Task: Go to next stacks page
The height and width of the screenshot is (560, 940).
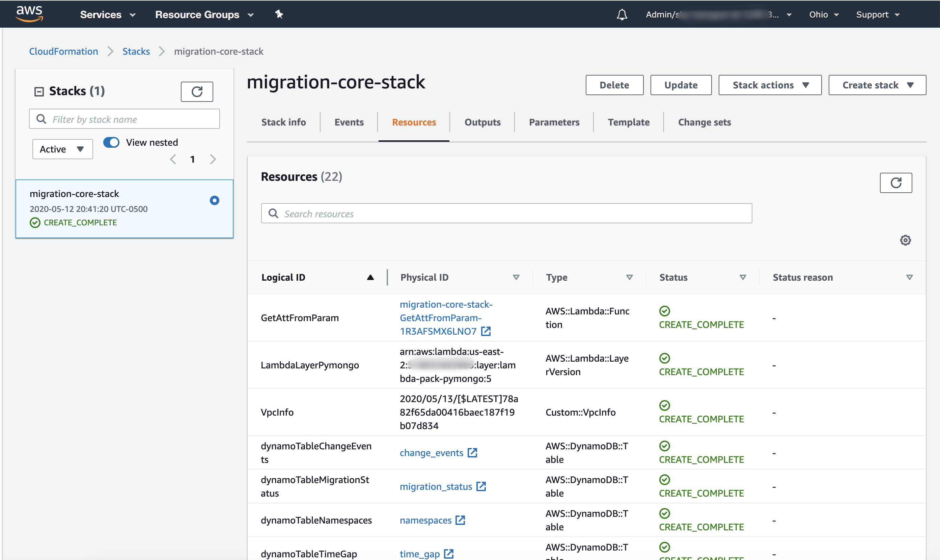Action: point(213,159)
